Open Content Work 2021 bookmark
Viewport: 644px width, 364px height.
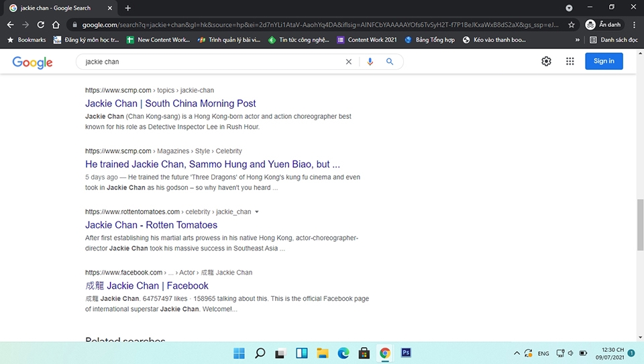[367, 40]
